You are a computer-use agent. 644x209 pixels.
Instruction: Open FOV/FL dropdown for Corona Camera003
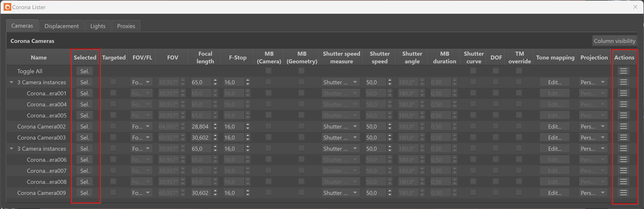141,137
